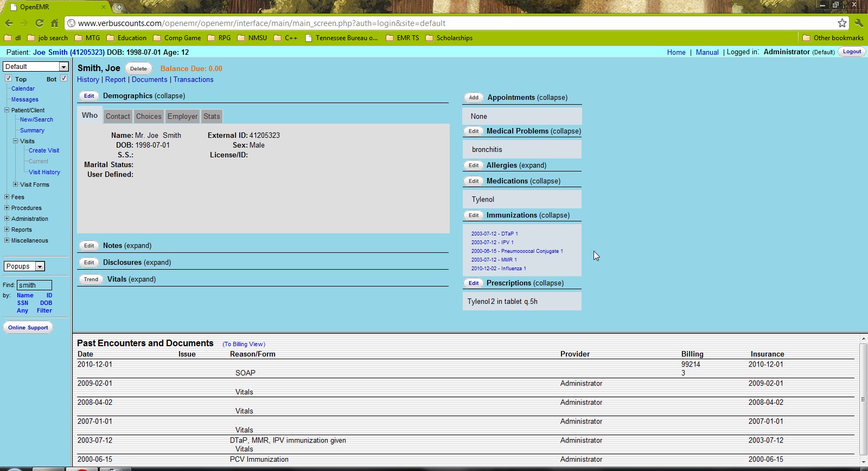The width and height of the screenshot is (868, 471).
Task: Switch to the Employer demographics tab
Action: [x=182, y=116]
